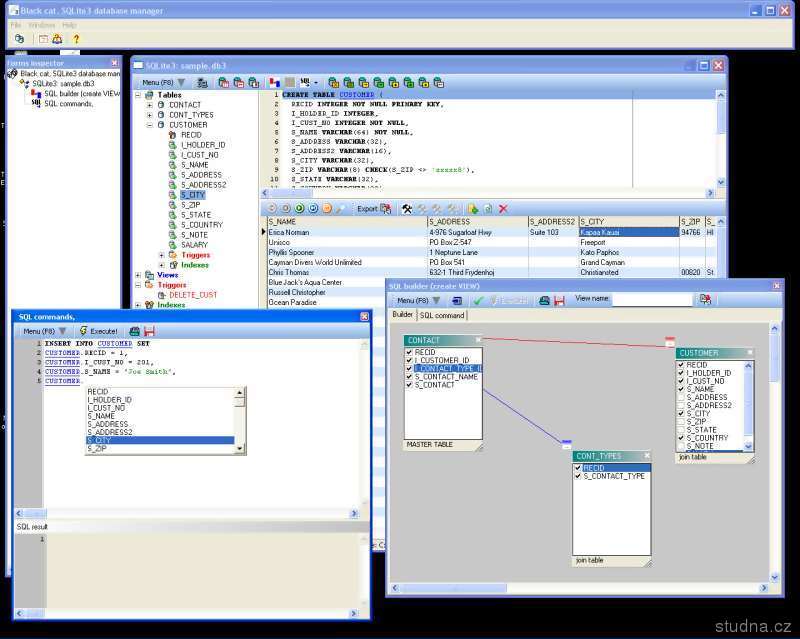This screenshot has width=800, height=639.
Task: Click the red save icon in SQL commands window
Action: [x=149, y=331]
